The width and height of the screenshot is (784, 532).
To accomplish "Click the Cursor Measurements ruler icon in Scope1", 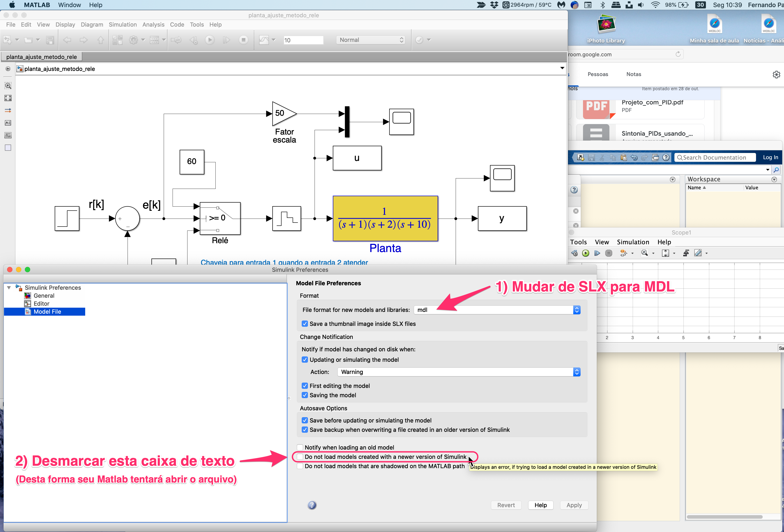I will 698,253.
